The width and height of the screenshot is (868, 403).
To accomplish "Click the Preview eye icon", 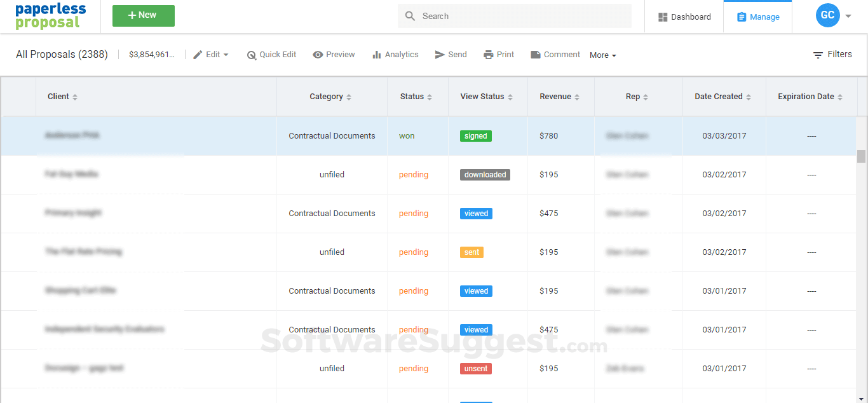I will pyautogui.click(x=318, y=55).
